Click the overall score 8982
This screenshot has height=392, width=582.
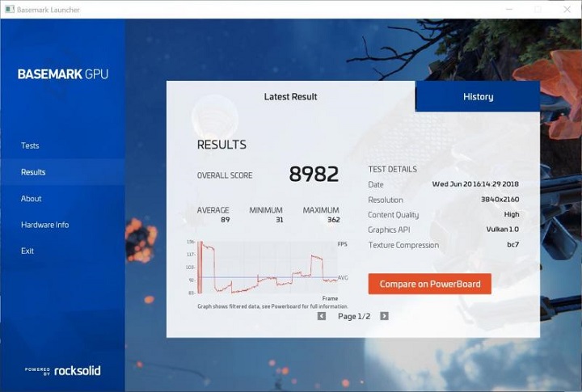click(314, 174)
